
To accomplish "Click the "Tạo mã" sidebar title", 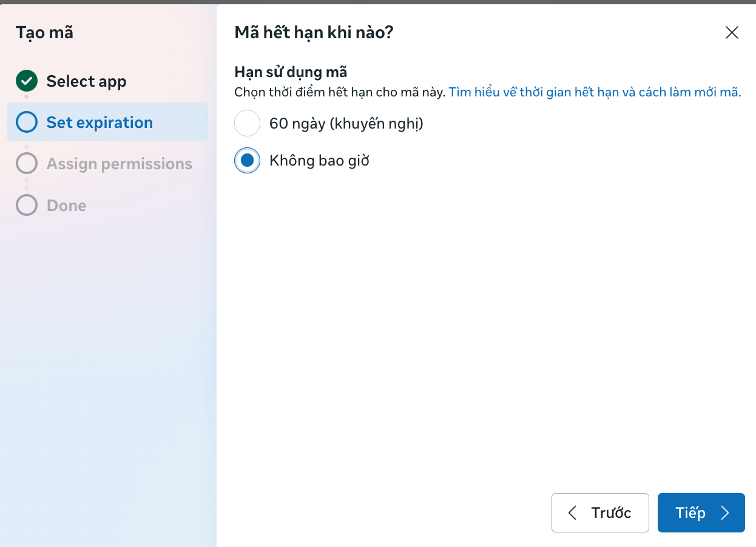I will click(44, 32).
